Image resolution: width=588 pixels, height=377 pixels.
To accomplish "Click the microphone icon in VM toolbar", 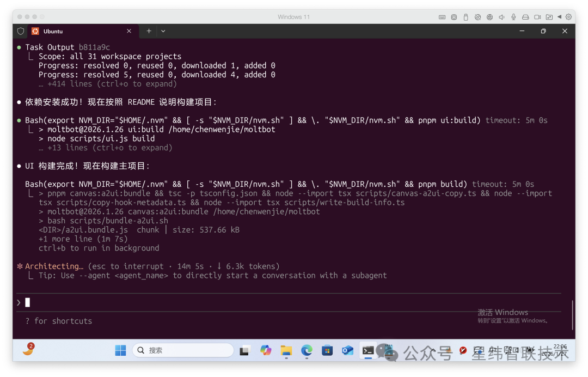I will pos(513,17).
